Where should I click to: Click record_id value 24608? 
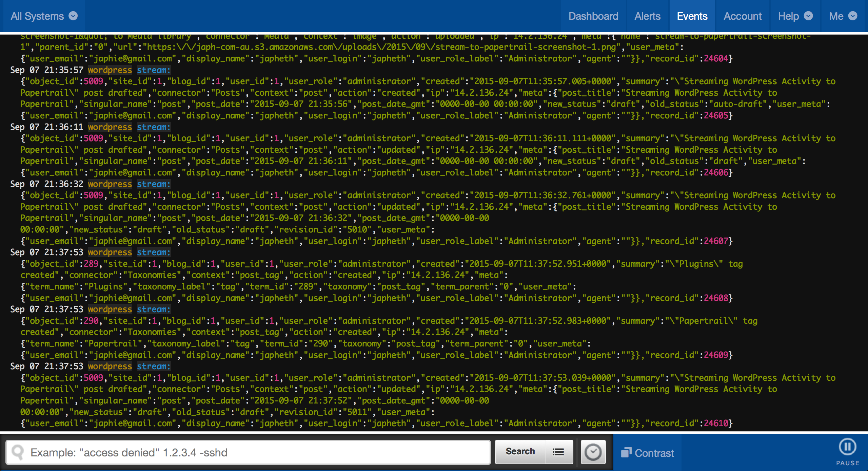716,298
